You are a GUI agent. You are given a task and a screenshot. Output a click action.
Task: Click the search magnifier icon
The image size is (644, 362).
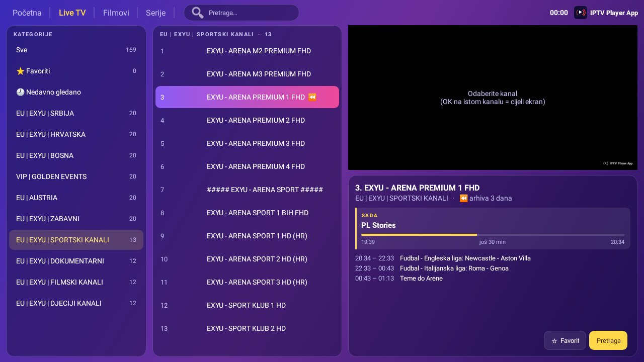(x=198, y=13)
